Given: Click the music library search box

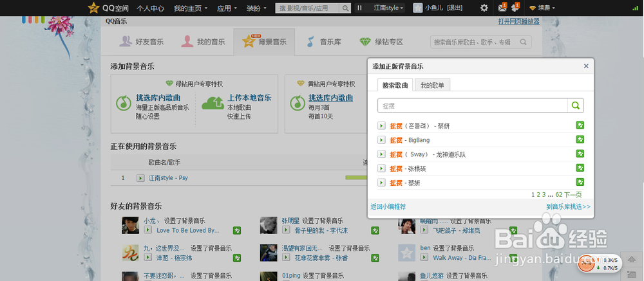Looking at the screenshot, I should point(476,42).
